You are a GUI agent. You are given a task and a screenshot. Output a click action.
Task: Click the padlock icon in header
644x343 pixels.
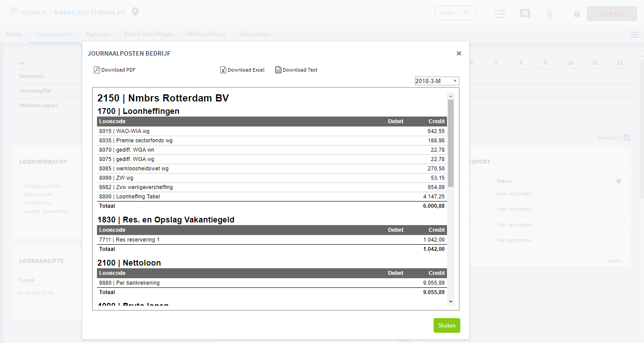click(x=577, y=13)
